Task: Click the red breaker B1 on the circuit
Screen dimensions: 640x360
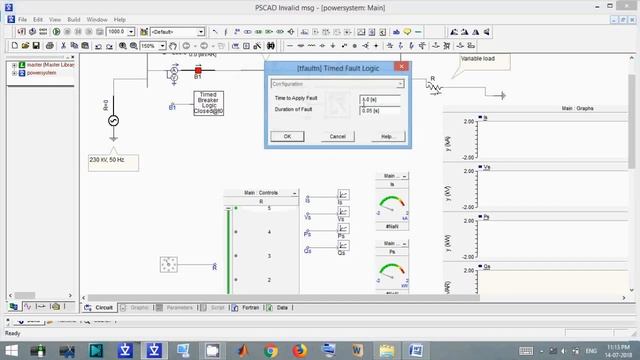Action: pyautogui.click(x=198, y=70)
